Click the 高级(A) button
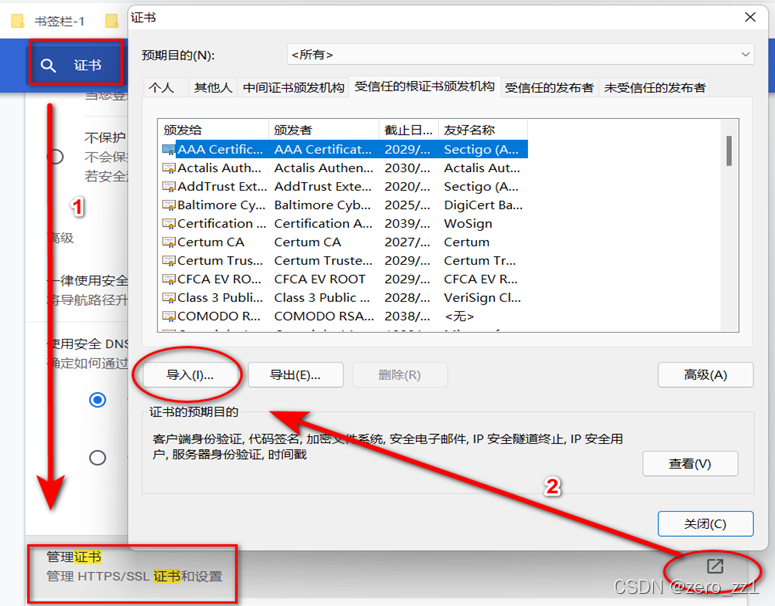Screen dimensions: 775x606 [705, 375]
